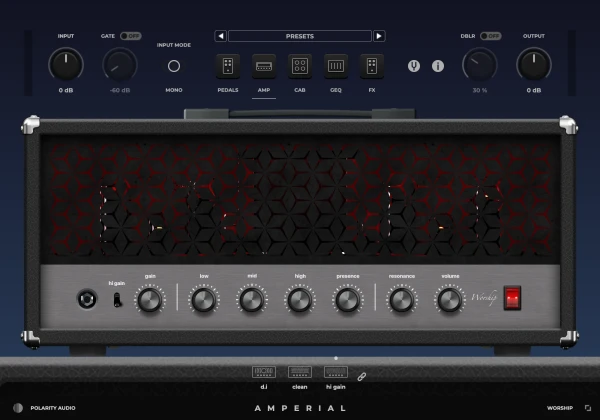Click the AMP tab label
The image size is (600, 420).
tap(264, 90)
